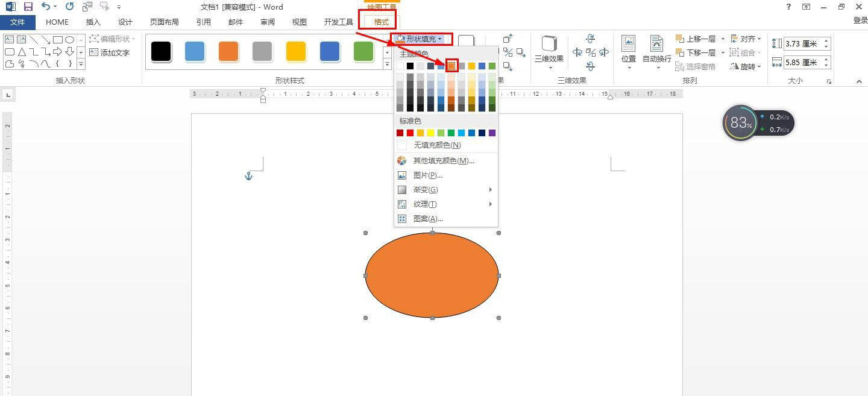Select the right block arrow shape
Image resolution: width=868 pixels, height=396 pixels.
pyautogui.click(x=58, y=52)
